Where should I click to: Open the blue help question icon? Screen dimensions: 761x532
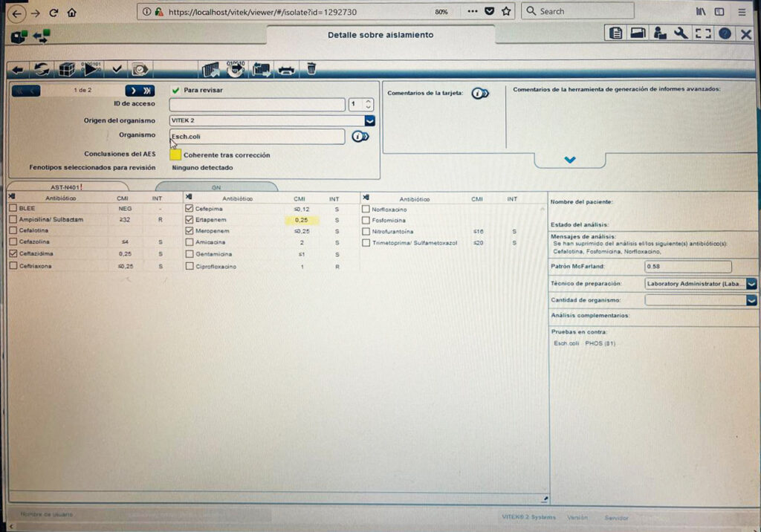pyautogui.click(x=725, y=33)
